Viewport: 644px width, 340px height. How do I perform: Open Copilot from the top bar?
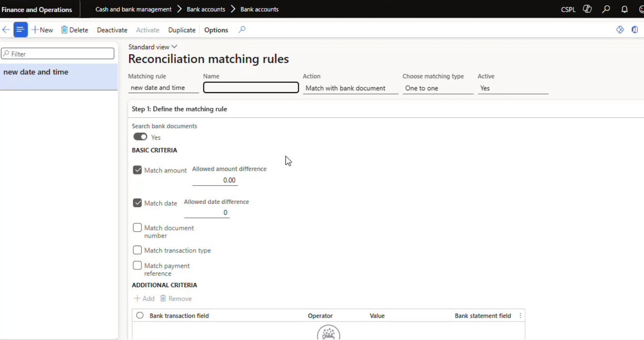click(587, 9)
